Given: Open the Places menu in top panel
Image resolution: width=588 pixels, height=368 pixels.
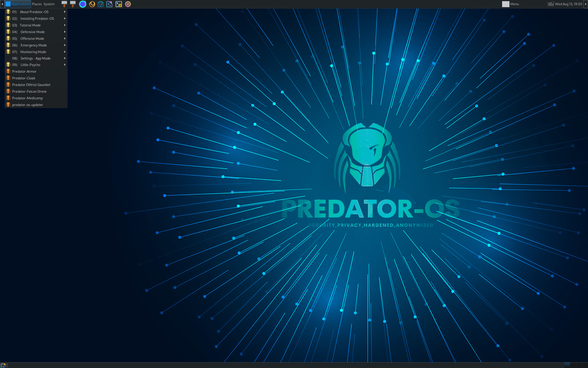Looking at the screenshot, I should click(37, 4).
